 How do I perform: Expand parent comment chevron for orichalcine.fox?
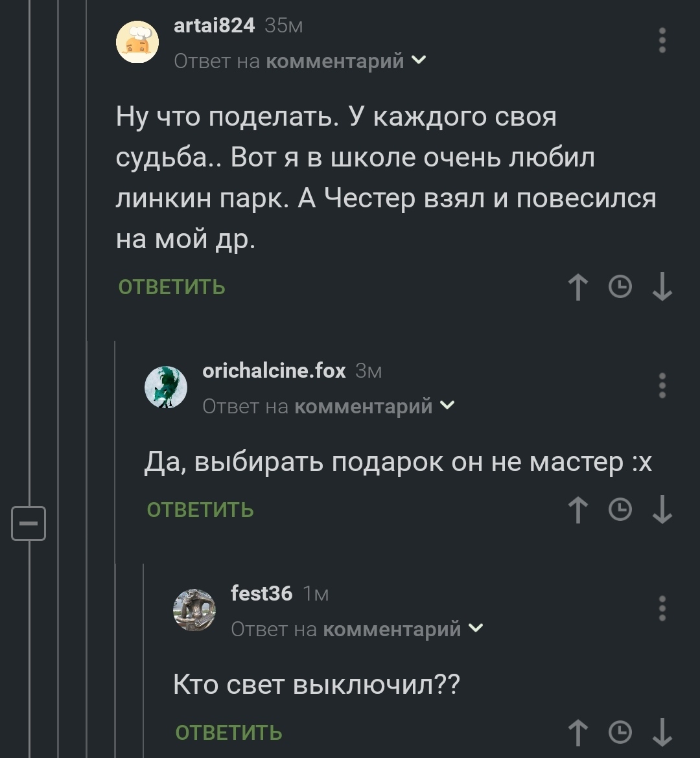pos(447,406)
